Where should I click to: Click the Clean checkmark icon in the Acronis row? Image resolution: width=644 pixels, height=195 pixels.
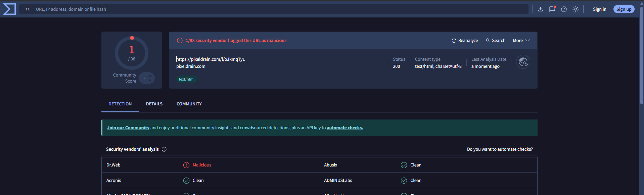(186, 181)
